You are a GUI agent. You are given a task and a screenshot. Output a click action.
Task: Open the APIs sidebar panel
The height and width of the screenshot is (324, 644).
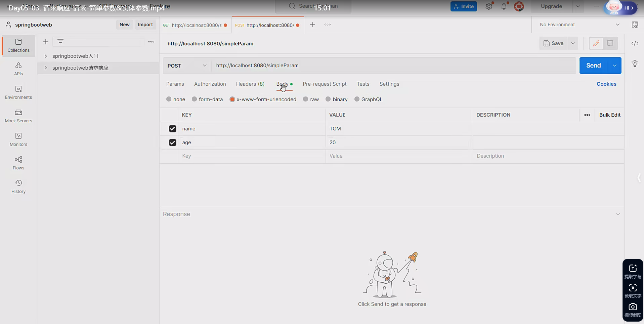coord(18,69)
